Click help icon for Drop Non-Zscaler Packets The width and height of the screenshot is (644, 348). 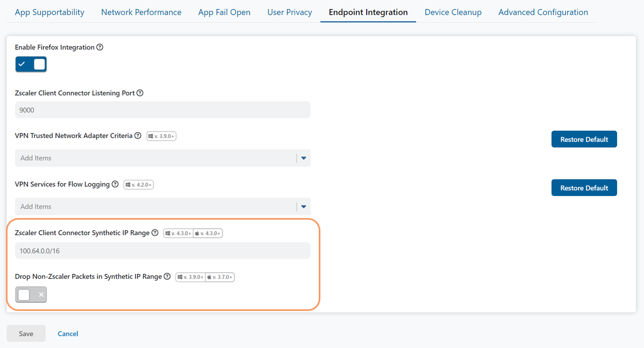pyautogui.click(x=167, y=277)
